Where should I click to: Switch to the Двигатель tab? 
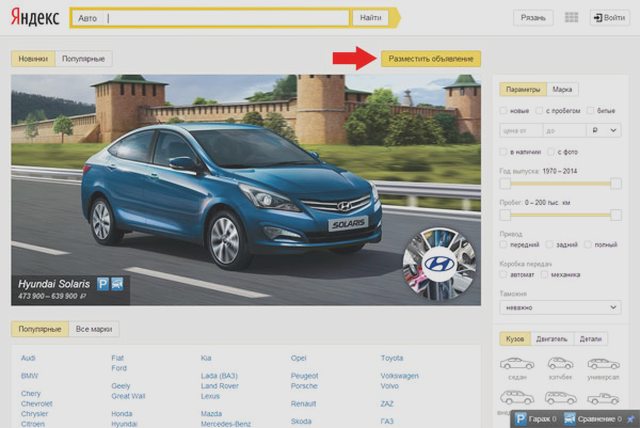click(x=552, y=339)
